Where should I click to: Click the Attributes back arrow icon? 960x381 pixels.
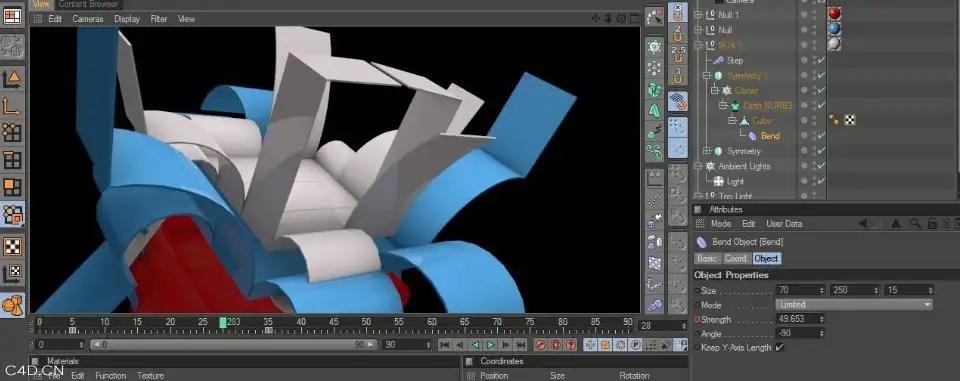point(863,224)
